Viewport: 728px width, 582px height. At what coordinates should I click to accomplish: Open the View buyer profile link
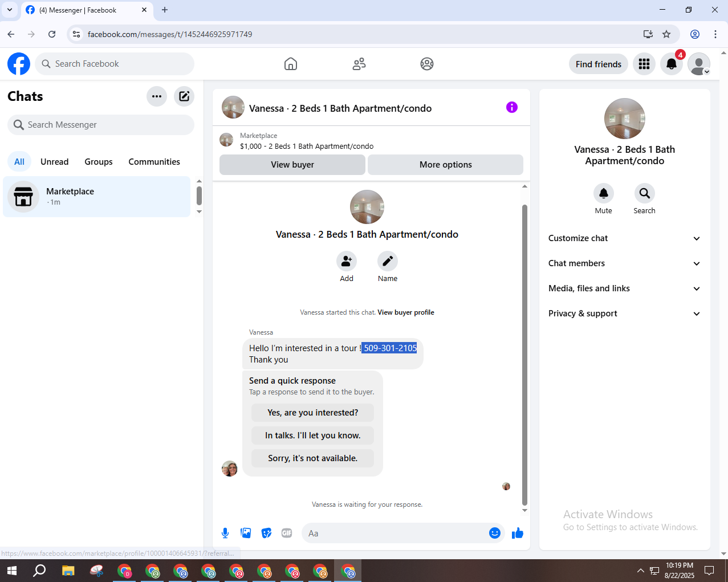point(406,312)
